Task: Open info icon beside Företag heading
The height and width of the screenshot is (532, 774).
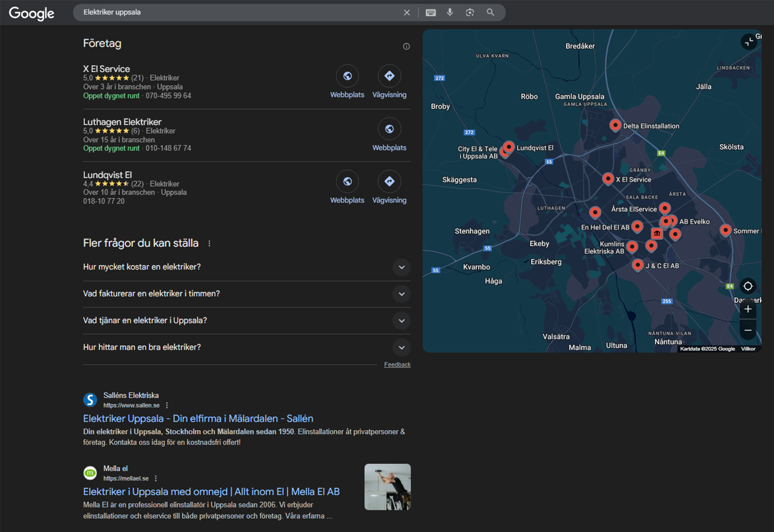Action: click(x=406, y=46)
